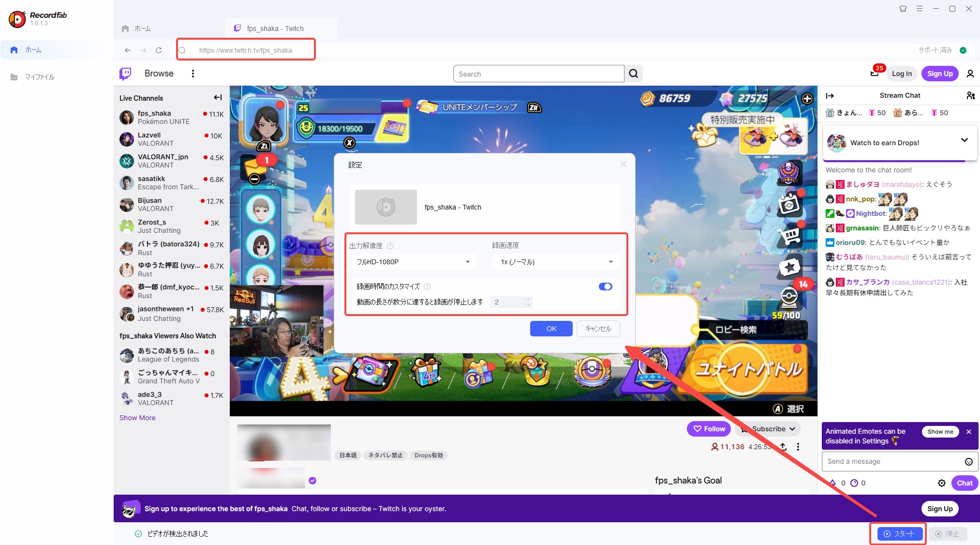The height and width of the screenshot is (545, 980).
Task: Click the URL address field
Action: [246, 50]
